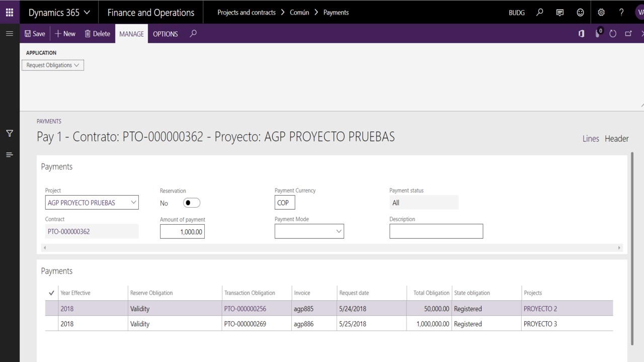Click the New button
This screenshot has width=644, height=362.
tap(65, 34)
